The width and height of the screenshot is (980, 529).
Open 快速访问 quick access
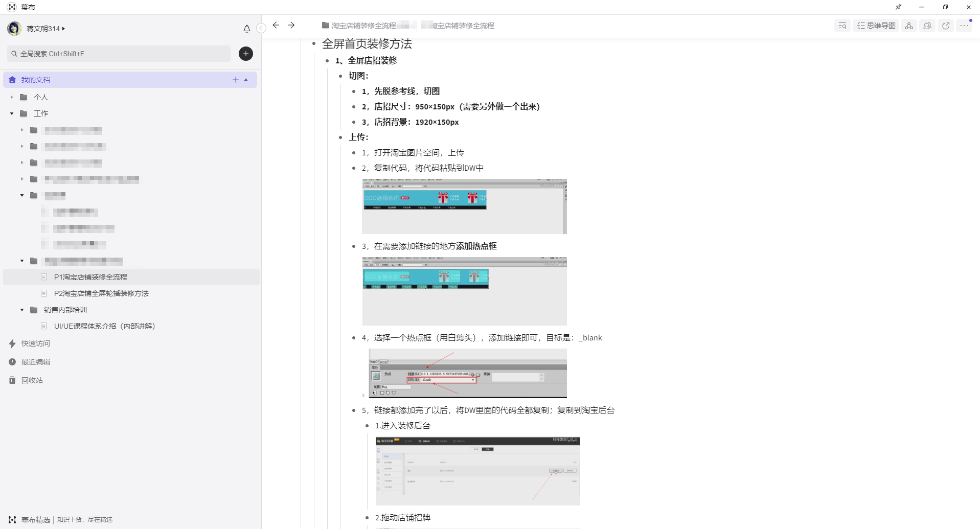point(36,343)
